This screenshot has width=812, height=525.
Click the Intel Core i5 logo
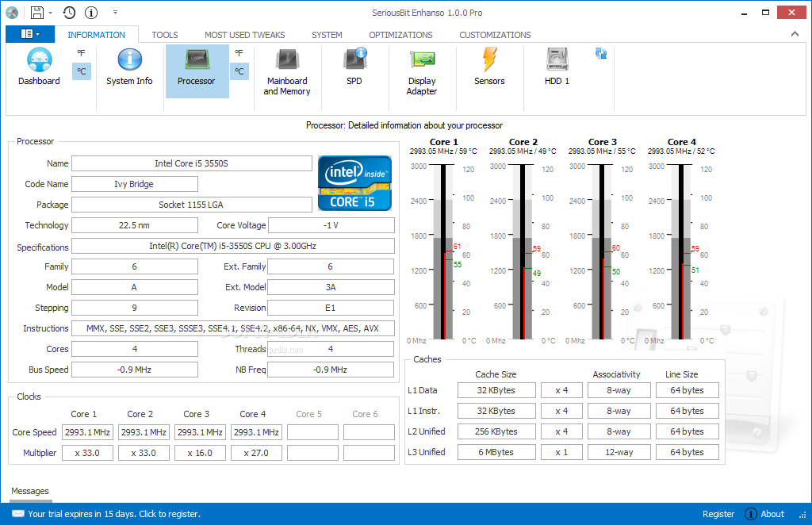pyautogui.click(x=354, y=183)
